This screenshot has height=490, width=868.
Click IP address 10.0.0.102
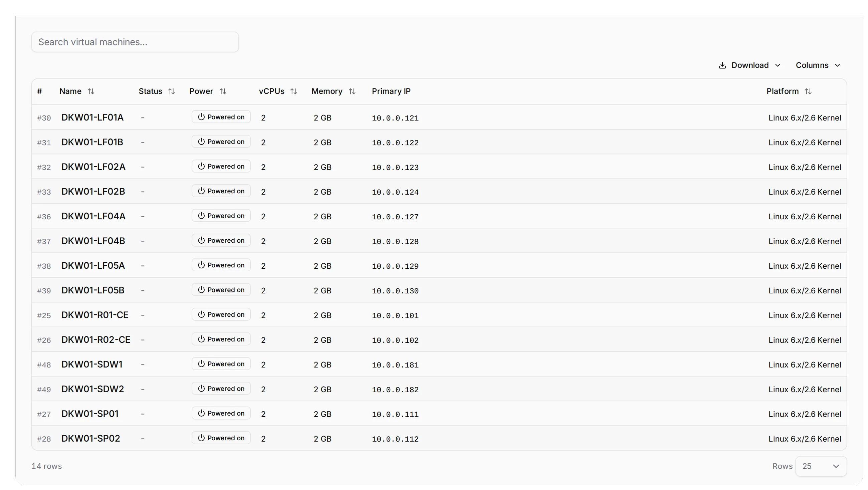395,340
